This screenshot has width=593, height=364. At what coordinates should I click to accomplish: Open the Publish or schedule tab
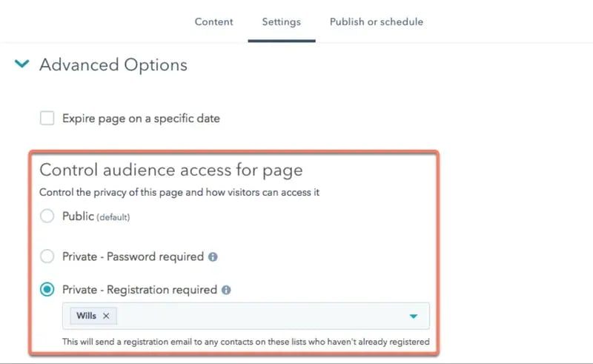377,22
